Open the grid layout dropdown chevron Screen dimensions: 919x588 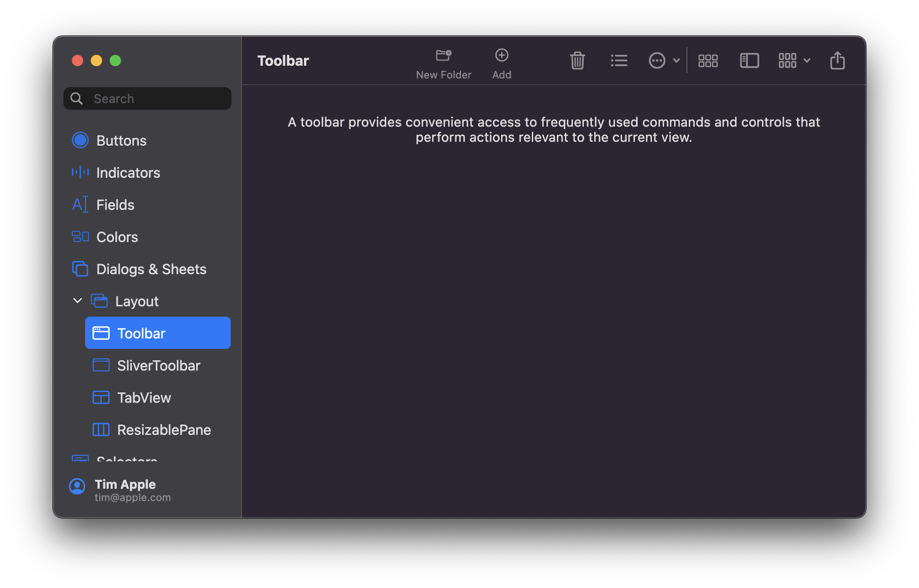tap(807, 61)
